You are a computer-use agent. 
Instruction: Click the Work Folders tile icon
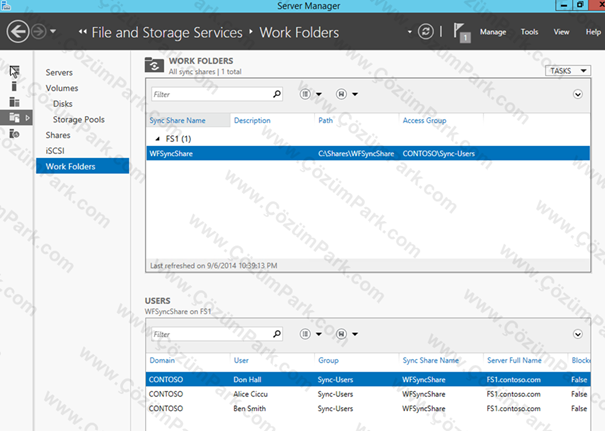tap(154, 65)
